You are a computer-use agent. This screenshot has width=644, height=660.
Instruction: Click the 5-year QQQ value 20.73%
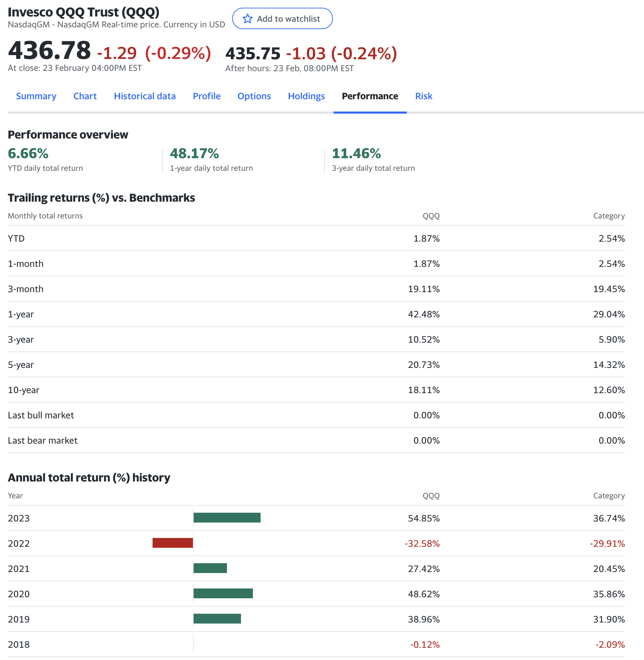coord(424,365)
